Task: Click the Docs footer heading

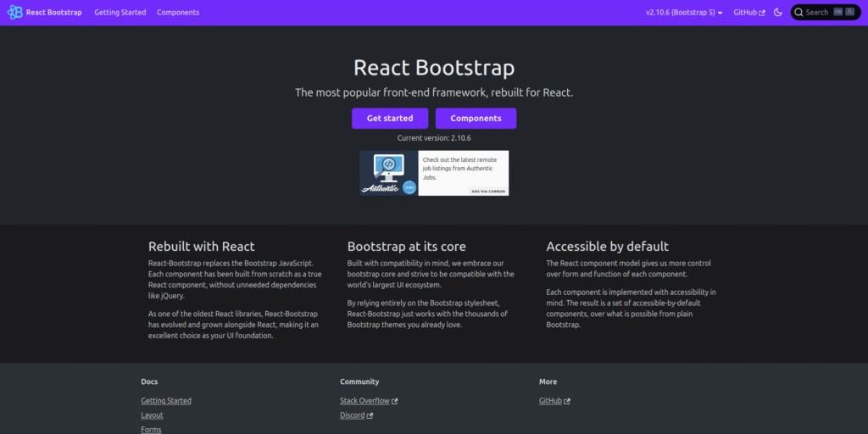Action: pos(149,382)
